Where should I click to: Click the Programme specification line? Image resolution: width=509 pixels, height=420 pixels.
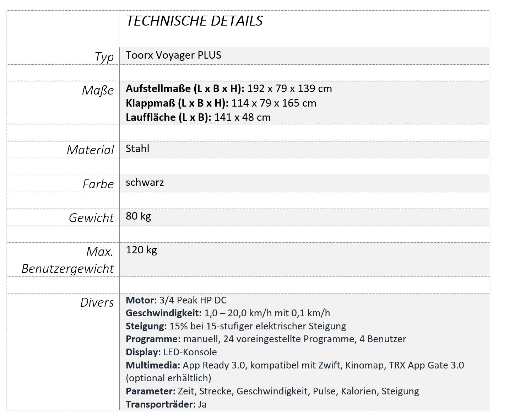click(266, 339)
